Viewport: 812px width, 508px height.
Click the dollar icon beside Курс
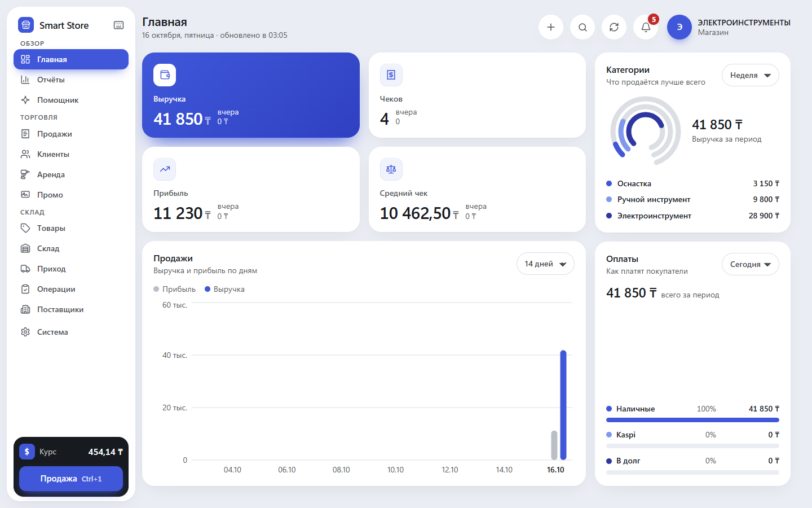[27, 452]
